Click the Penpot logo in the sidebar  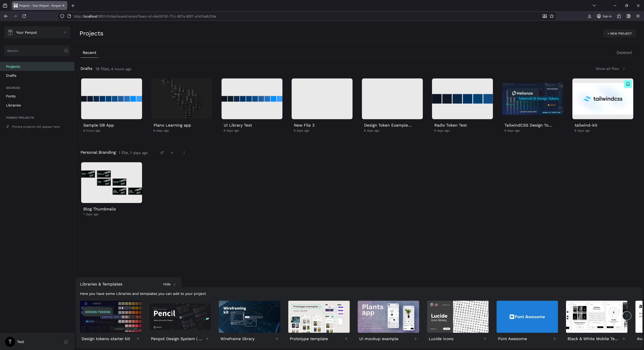click(10, 32)
